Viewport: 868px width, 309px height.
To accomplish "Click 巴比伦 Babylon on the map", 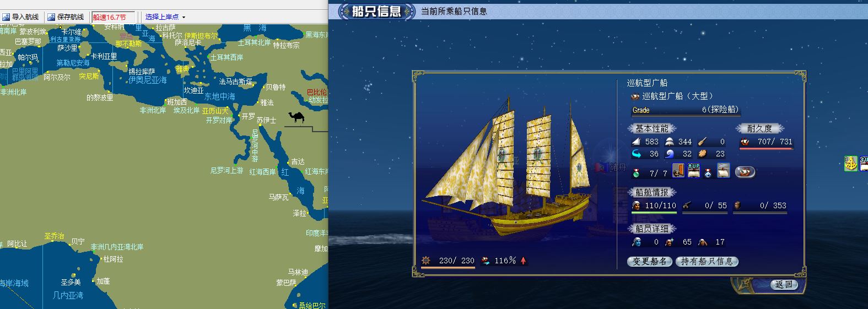I will (x=317, y=93).
